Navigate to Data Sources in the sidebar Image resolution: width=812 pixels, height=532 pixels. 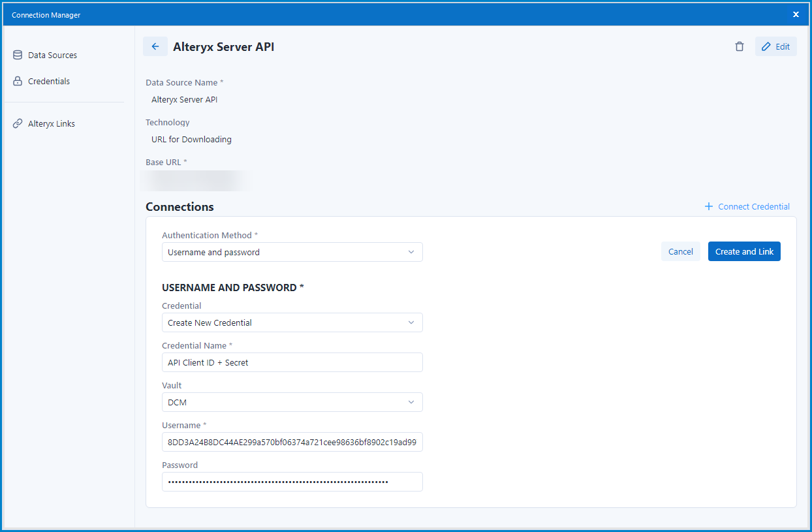coord(52,55)
